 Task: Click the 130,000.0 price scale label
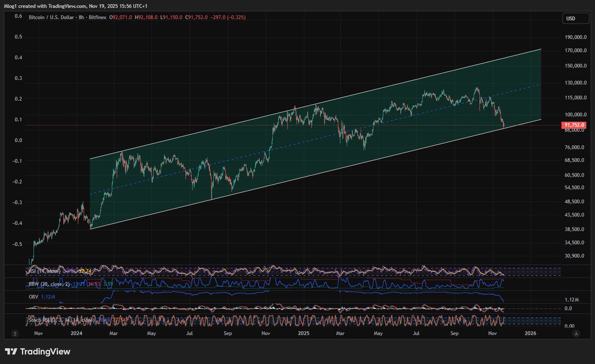pyautogui.click(x=575, y=83)
